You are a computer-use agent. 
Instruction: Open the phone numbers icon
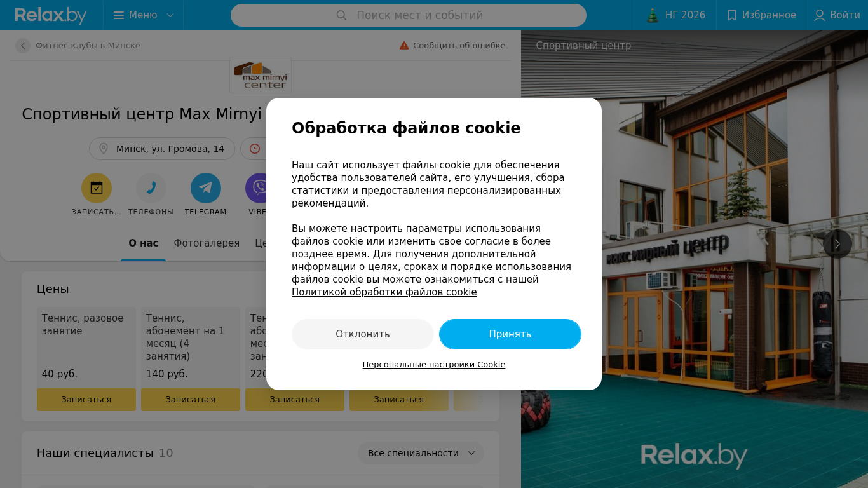(151, 188)
